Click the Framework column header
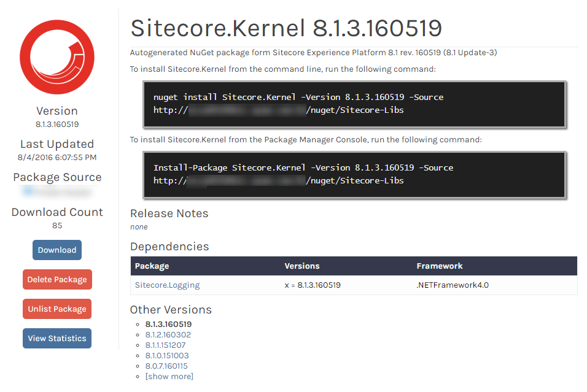 [440, 266]
